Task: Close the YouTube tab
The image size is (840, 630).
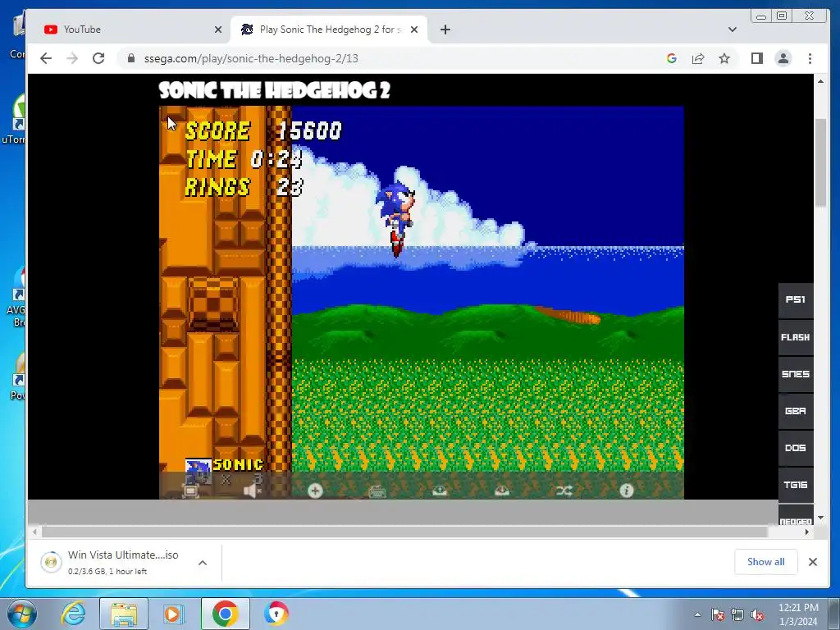Action: (218, 30)
